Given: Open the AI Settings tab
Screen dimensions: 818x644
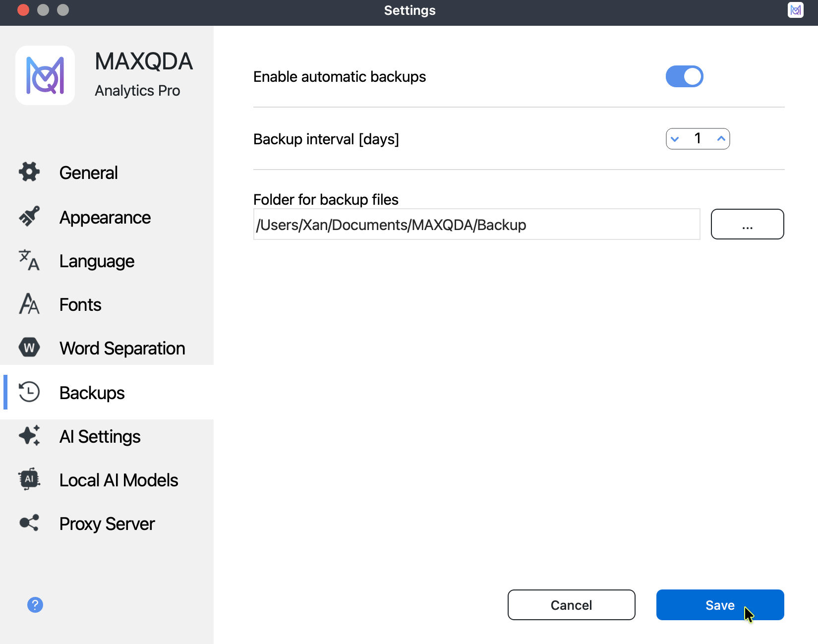Looking at the screenshot, I should 107,436.
